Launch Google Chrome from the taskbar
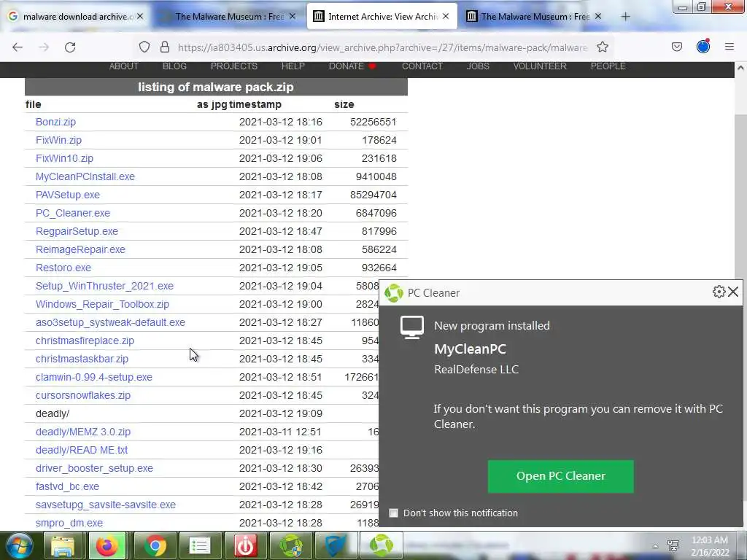 (155, 545)
